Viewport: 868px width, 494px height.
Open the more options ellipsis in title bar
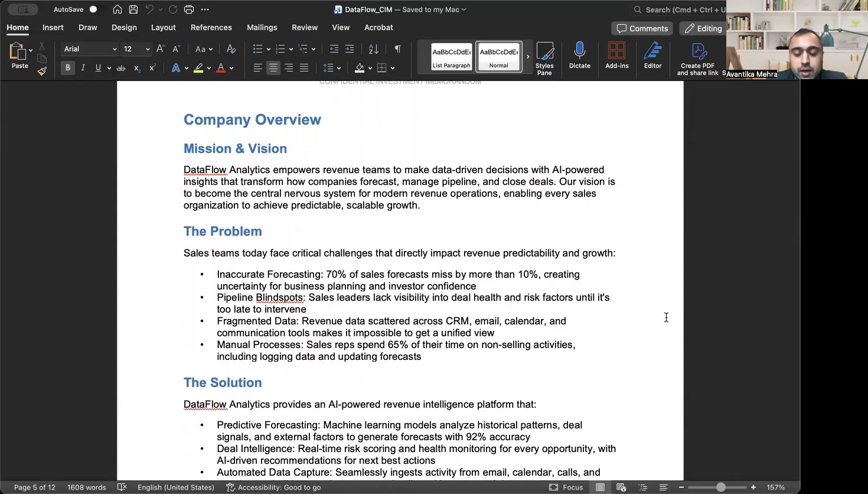[x=205, y=9]
